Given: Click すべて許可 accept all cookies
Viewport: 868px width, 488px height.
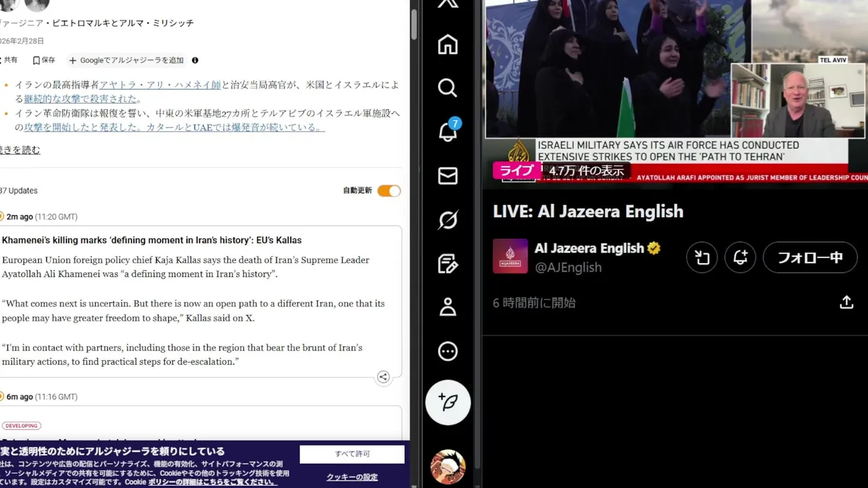Looking at the screenshot, I should (x=352, y=454).
